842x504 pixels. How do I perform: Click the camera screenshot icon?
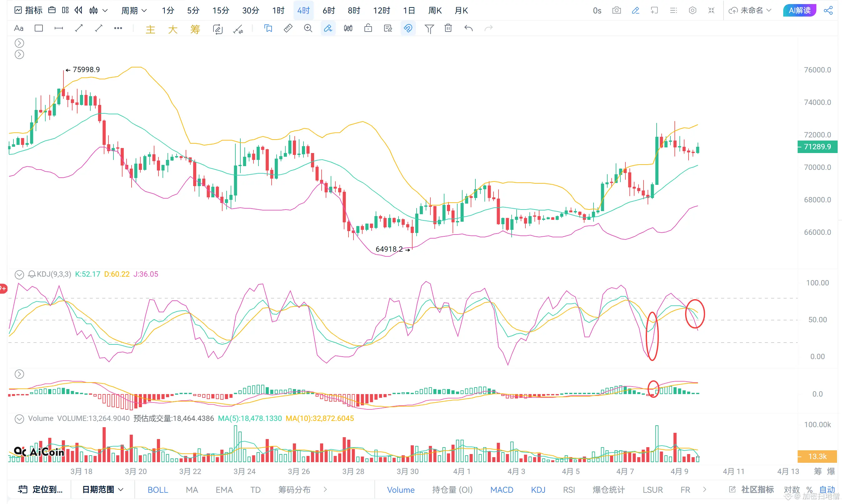coord(616,11)
